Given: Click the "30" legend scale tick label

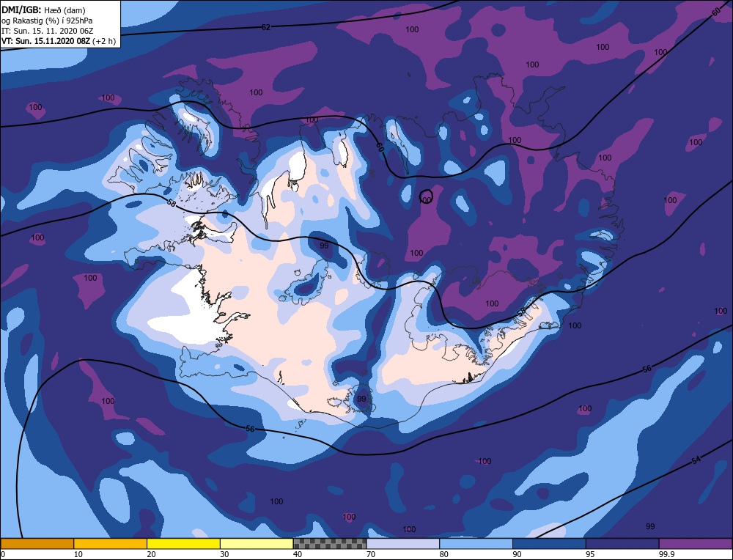Looking at the screenshot, I should (224, 554).
